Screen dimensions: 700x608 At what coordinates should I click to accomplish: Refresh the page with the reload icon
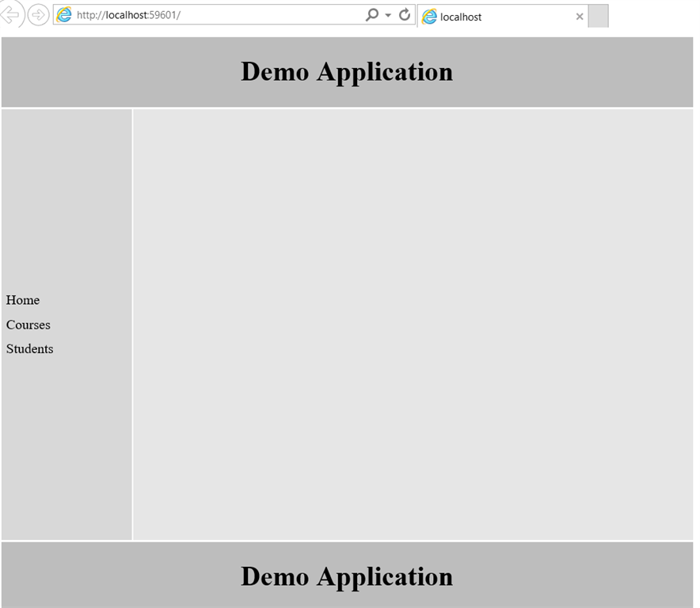[x=405, y=15]
